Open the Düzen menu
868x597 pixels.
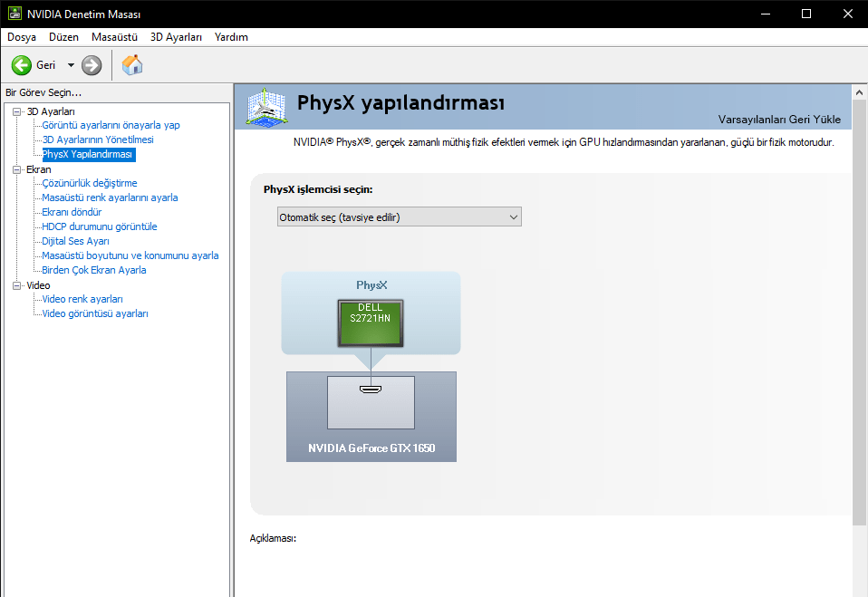[63, 37]
